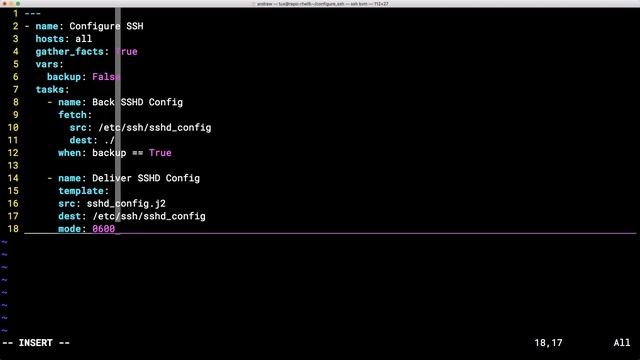640x360 pixels.
Task: Click the 'when' keyword on line 12
Action: coord(69,153)
